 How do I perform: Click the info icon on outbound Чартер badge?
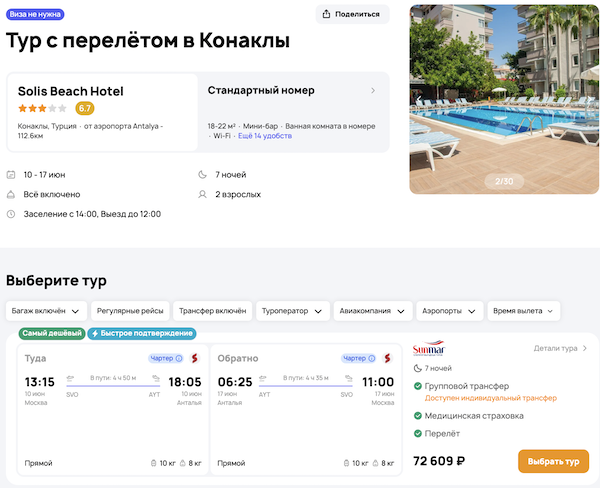179,358
